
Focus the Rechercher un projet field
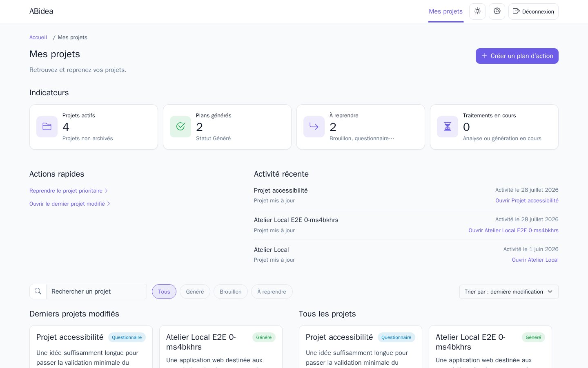pos(96,292)
